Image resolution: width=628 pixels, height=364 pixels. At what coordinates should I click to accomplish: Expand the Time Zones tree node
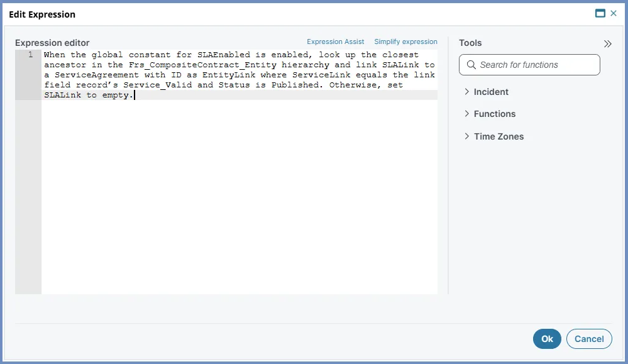466,136
